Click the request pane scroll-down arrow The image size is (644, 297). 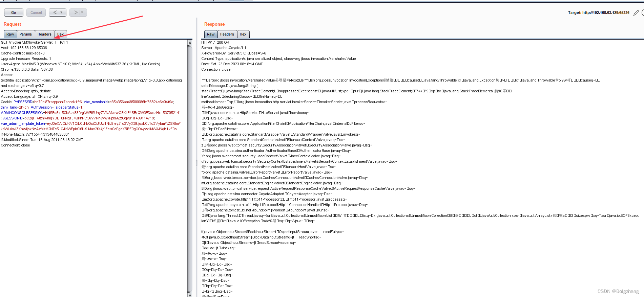(190, 295)
